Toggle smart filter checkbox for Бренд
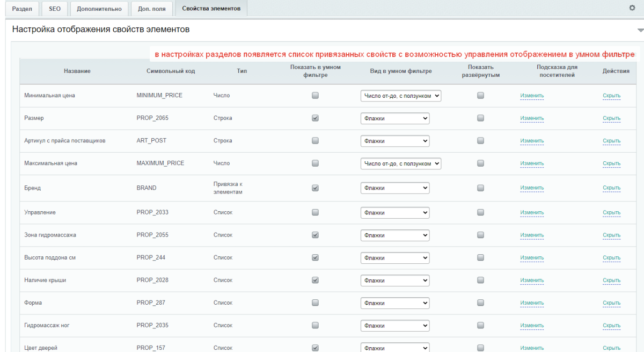This screenshot has width=644, height=352. (315, 188)
